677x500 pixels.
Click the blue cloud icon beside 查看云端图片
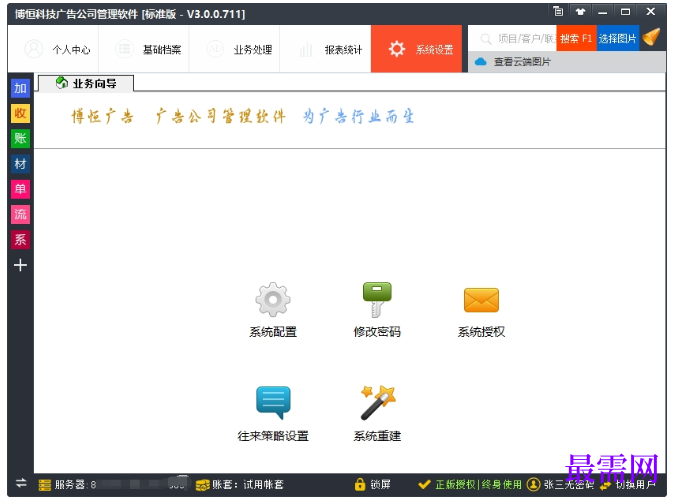(x=481, y=62)
